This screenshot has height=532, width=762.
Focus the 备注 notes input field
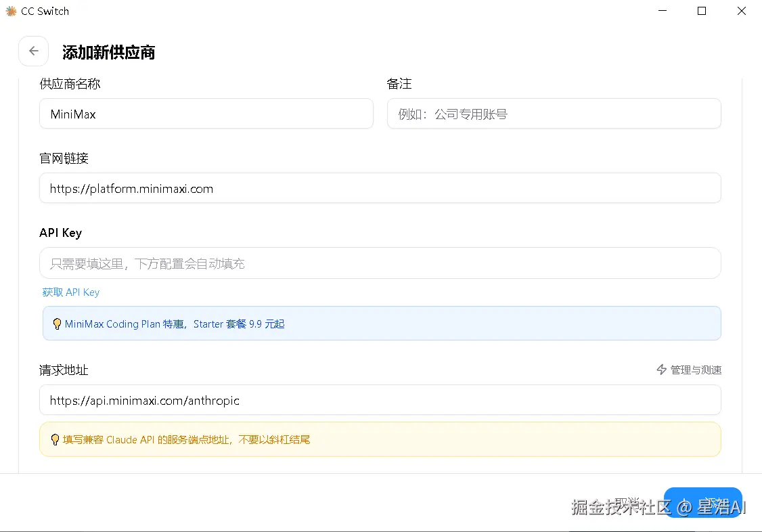[x=554, y=114]
